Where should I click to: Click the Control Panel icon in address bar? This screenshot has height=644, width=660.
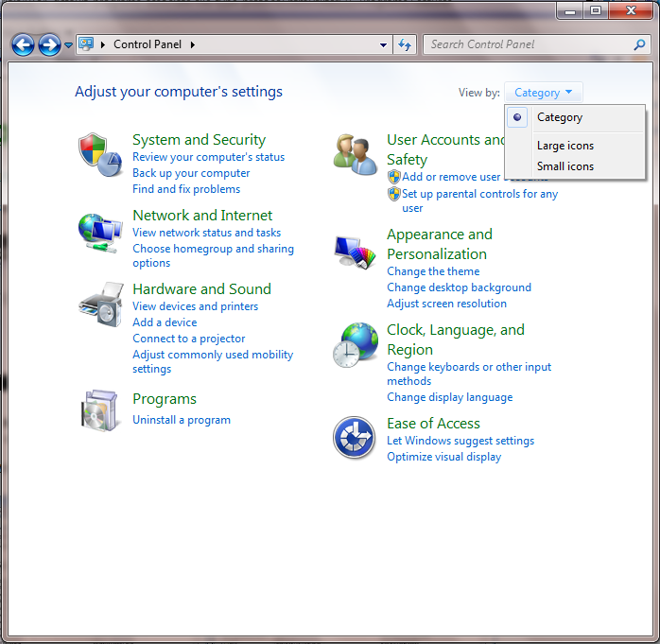pos(86,44)
